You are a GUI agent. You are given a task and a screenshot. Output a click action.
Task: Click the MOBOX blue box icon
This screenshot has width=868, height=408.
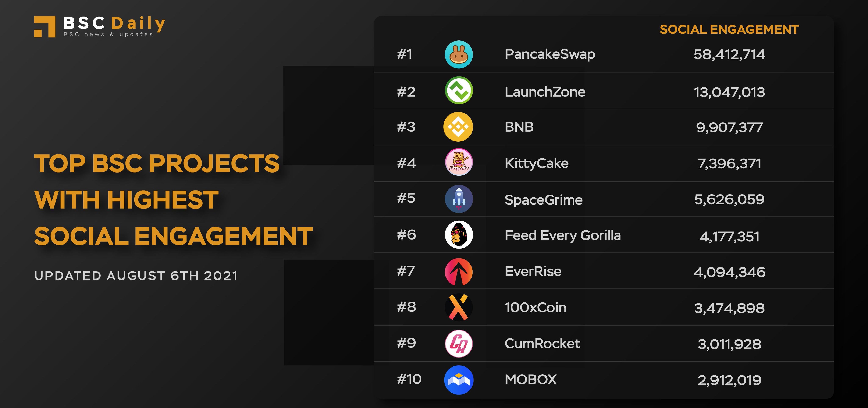point(459,380)
